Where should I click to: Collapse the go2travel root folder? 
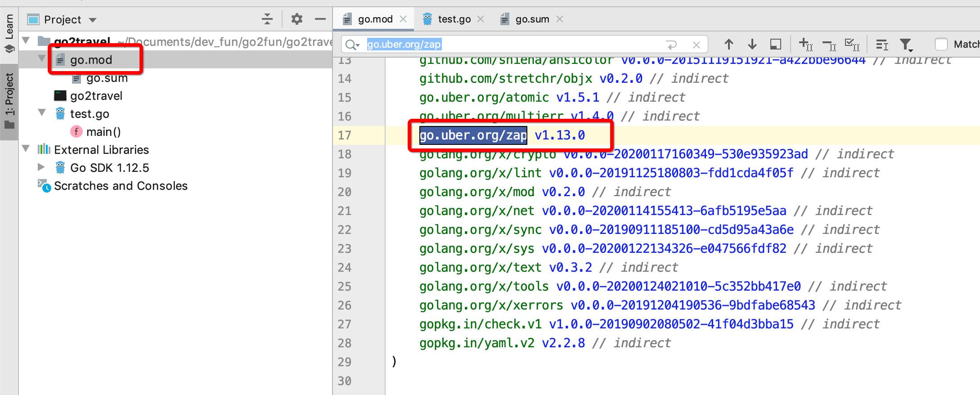pyautogui.click(x=26, y=40)
